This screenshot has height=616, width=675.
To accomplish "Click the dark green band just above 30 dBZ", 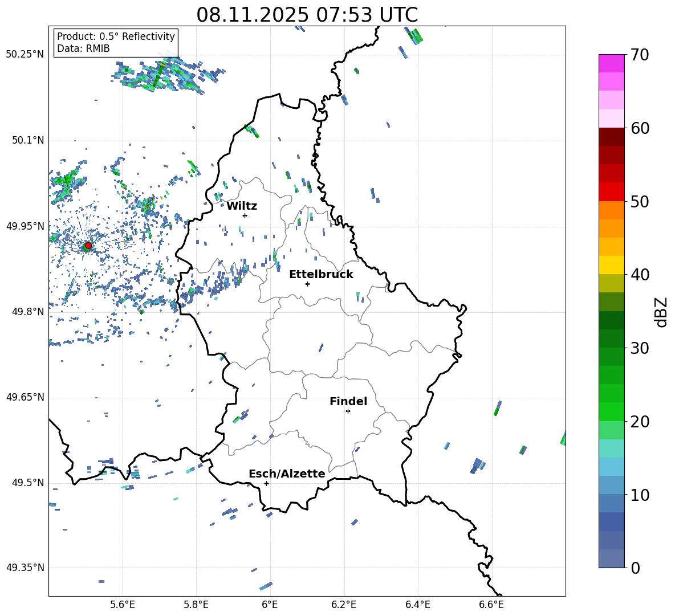I will tap(612, 338).
